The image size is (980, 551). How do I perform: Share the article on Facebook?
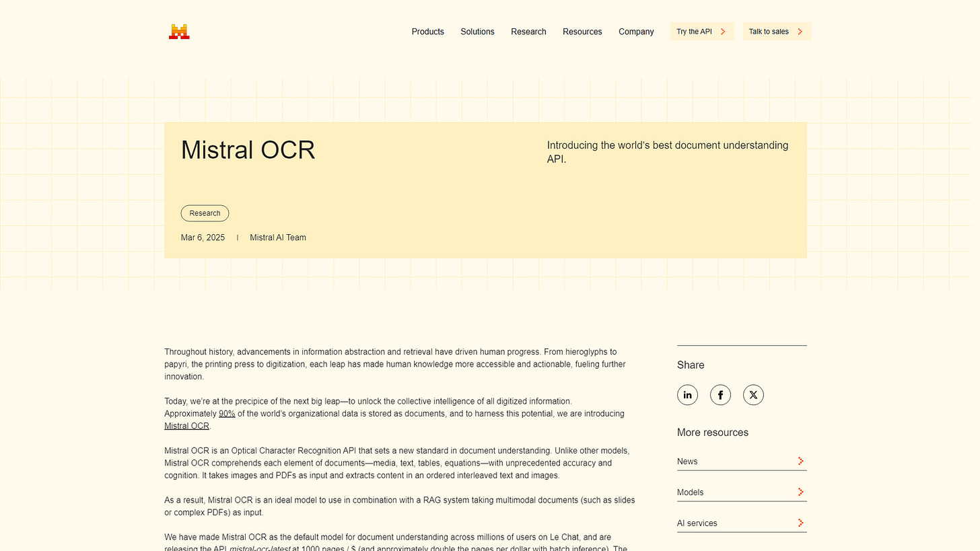720,395
